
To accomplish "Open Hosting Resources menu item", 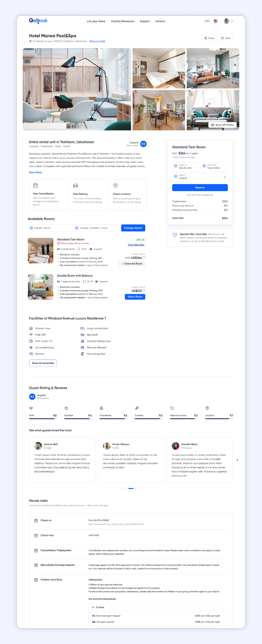I will [122, 21].
